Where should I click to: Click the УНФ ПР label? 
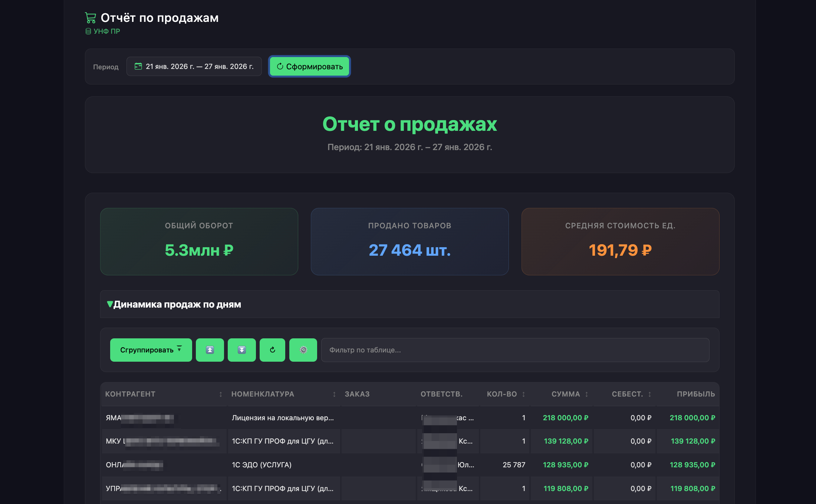coord(107,31)
